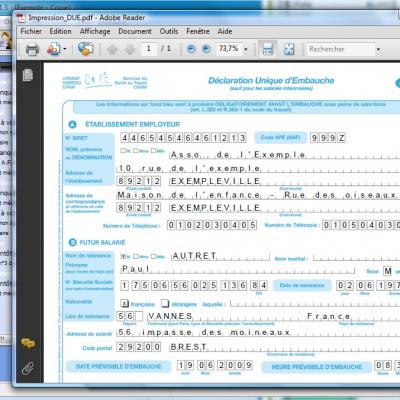Go to next page arrow

130,49
